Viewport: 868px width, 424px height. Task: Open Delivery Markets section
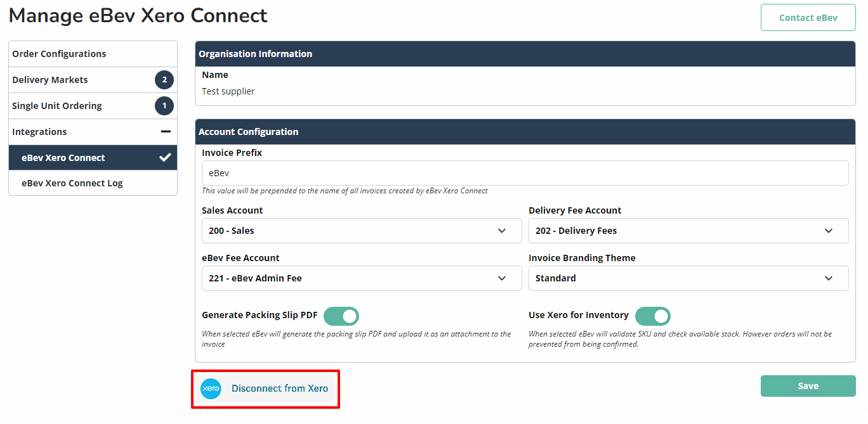click(93, 80)
